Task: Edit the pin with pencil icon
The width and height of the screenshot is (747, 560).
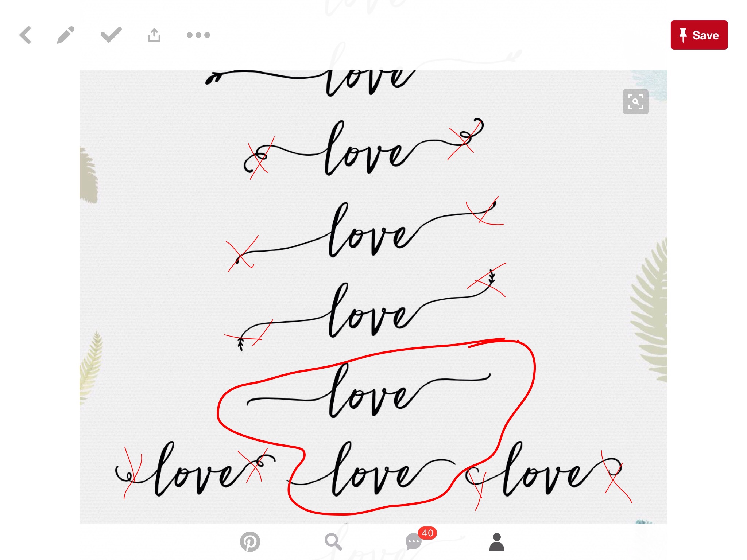Action: tap(66, 35)
